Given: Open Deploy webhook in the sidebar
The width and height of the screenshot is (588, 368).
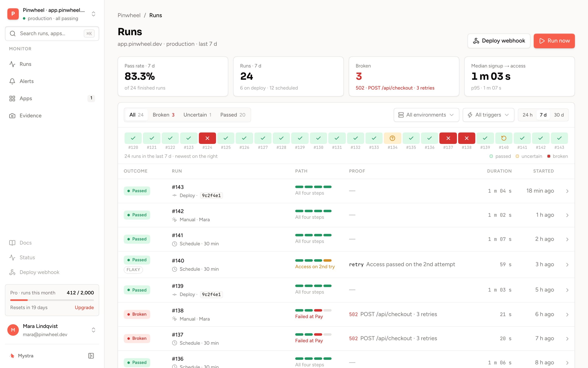Looking at the screenshot, I should click(52, 272).
